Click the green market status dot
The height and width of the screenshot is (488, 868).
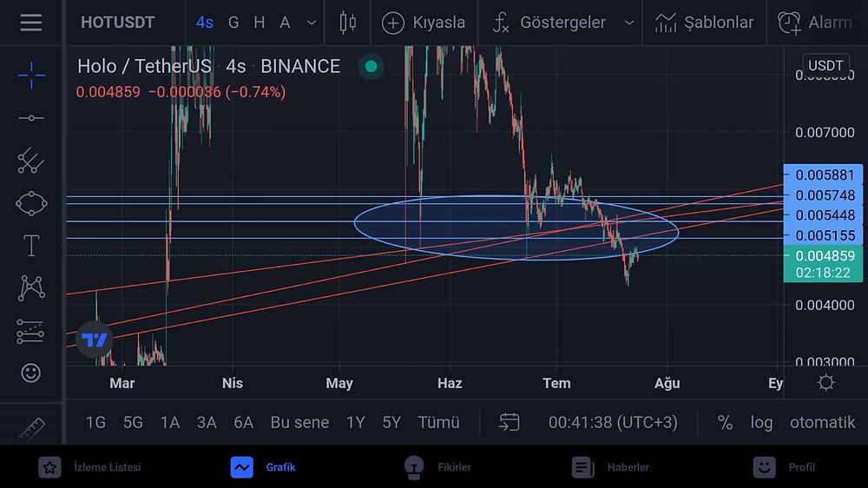click(x=371, y=67)
